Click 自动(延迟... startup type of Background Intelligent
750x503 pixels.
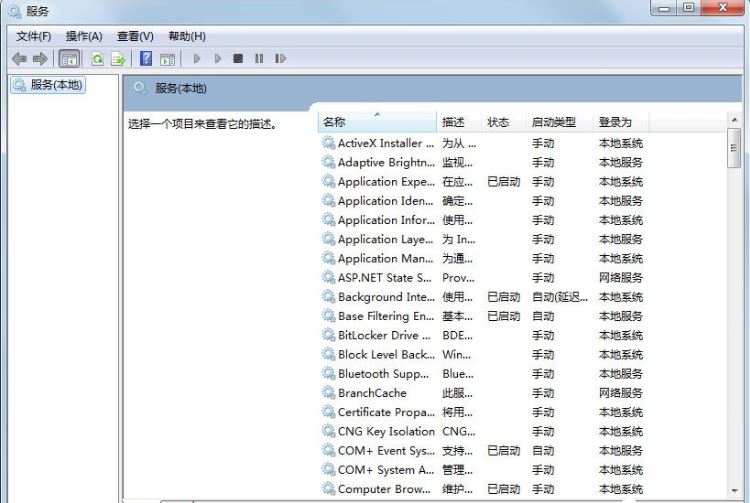point(560,296)
